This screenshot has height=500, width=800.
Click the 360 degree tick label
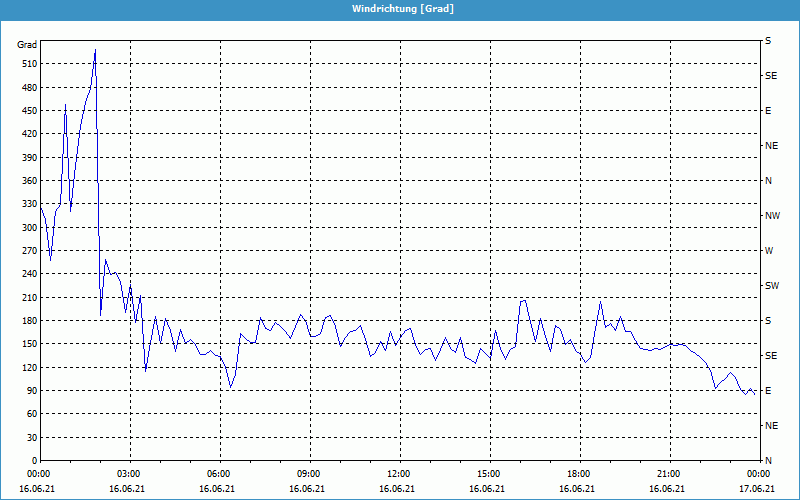(x=27, y=181)
